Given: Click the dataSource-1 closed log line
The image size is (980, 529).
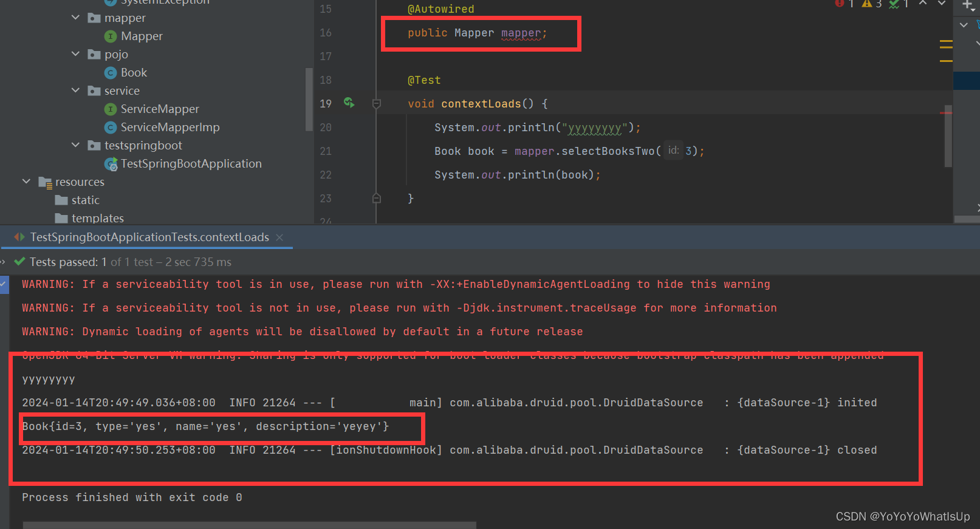Looking at the screenshot, I should [x=449, y=450].
